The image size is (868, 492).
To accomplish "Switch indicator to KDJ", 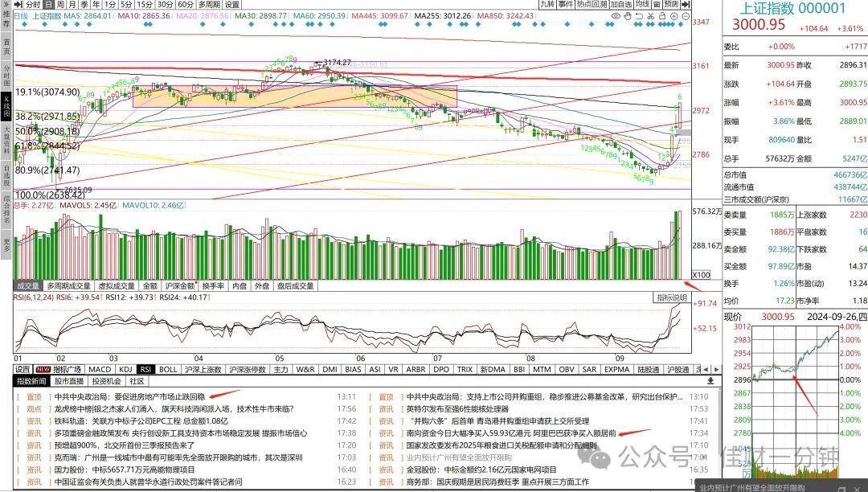I will pyautogui.click(x=125, y=369).
